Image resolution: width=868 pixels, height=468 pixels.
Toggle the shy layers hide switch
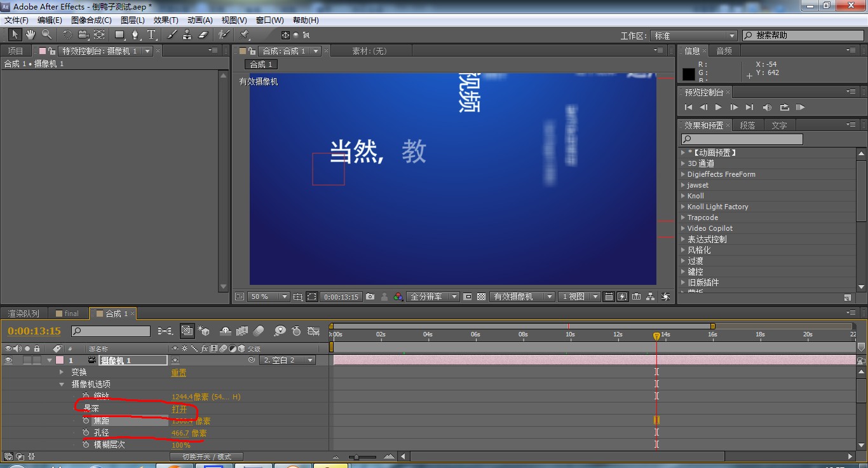pyautogui.click(x=225, y=331)
